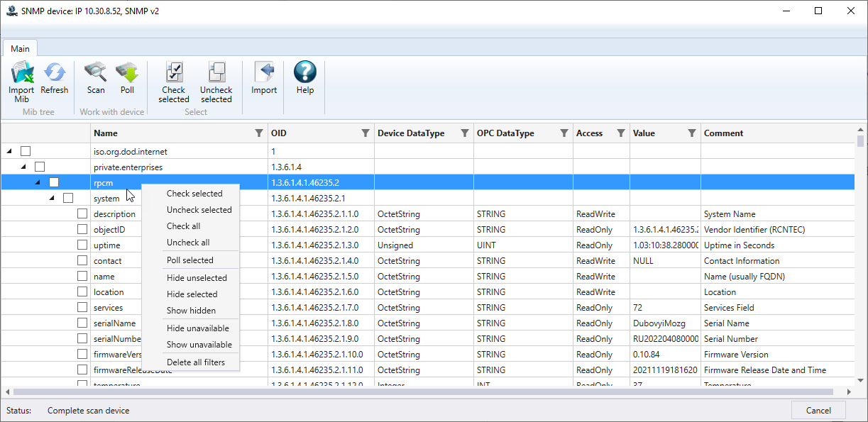The image size is (868, 422).
Task: Switch to the Main ribbon tab
Action: [20, 48]
